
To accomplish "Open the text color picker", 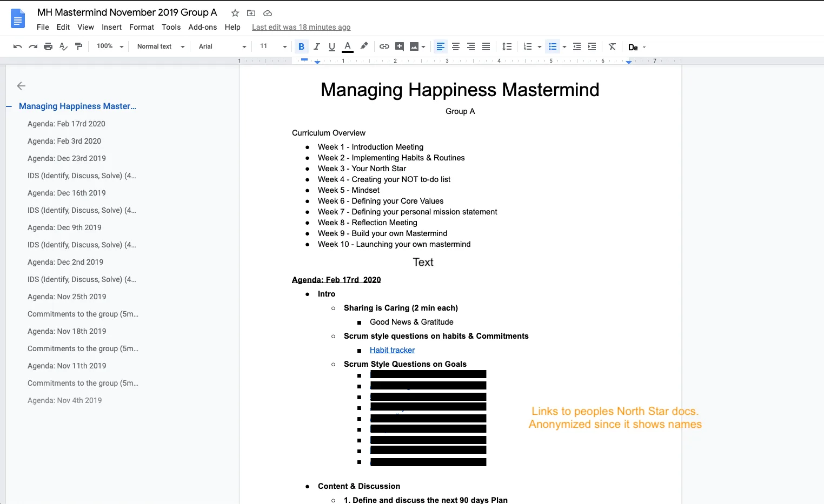I will (x=348, y=46).
